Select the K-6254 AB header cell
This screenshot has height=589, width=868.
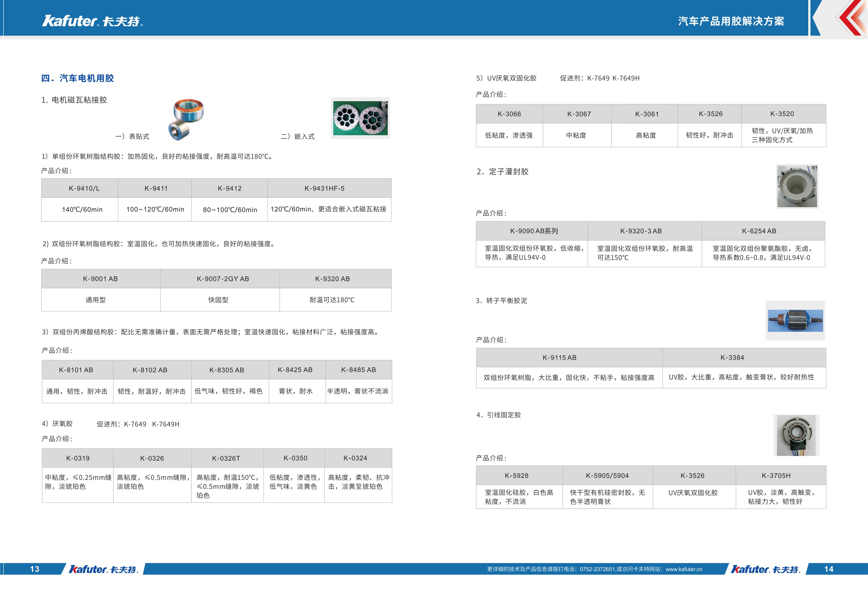coord(763,231)
